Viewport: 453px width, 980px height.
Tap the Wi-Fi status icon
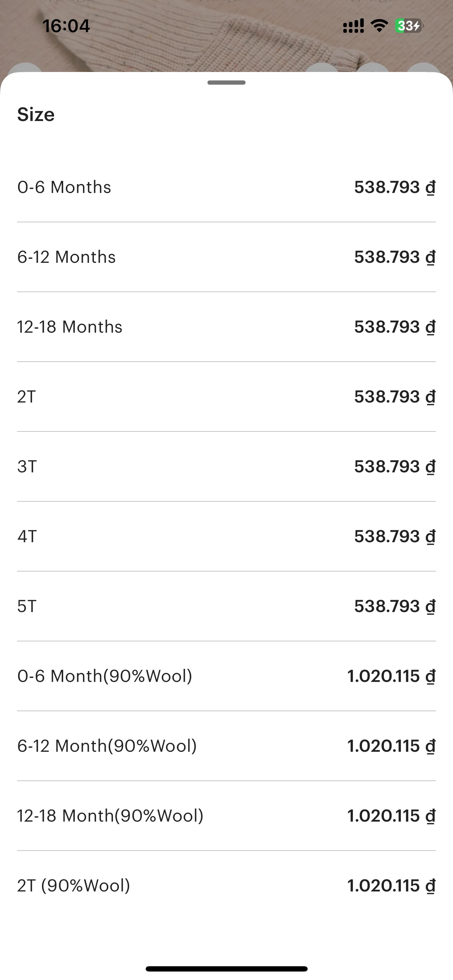(379, 26)
